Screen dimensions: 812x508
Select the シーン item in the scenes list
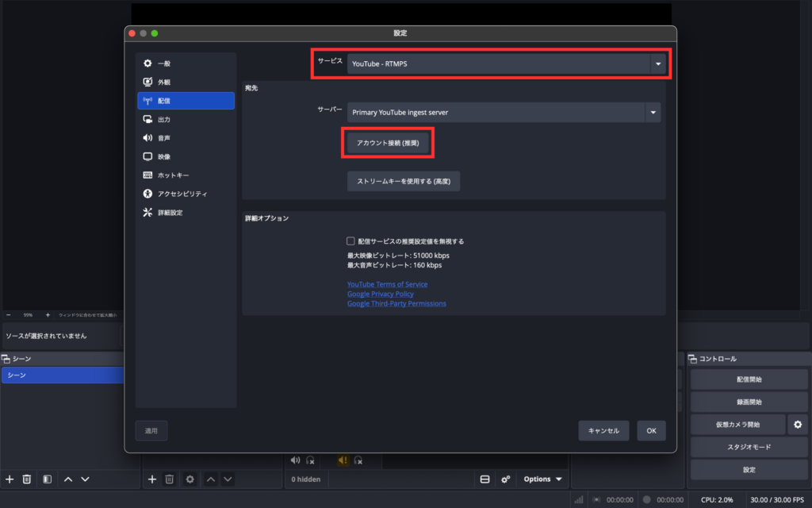pos(62,375)
